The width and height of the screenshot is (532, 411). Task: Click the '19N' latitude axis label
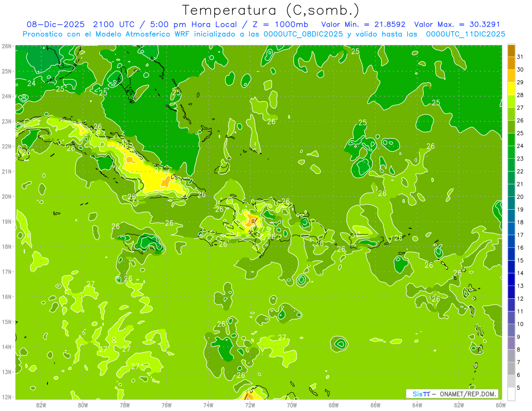[x=6, y=222]
